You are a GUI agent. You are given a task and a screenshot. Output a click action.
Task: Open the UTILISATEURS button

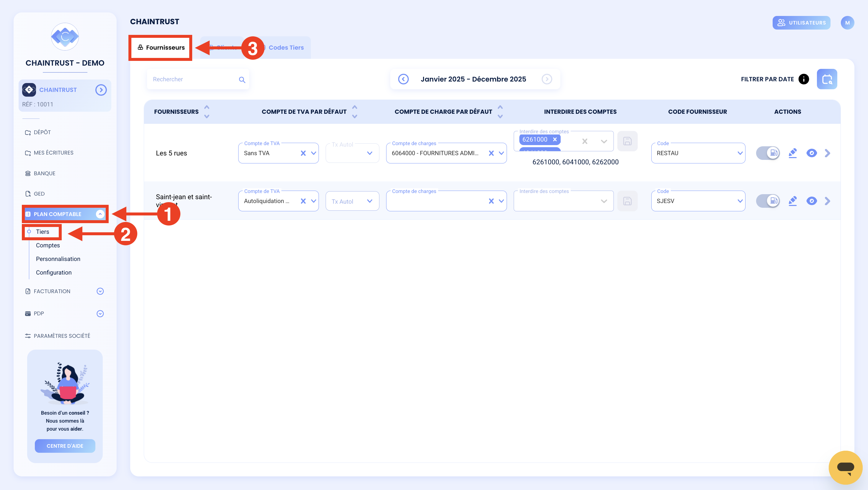pos(801,22)
